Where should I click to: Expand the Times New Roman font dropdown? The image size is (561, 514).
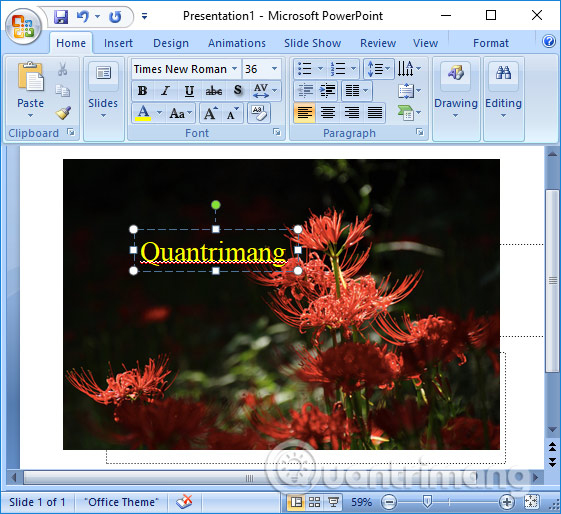[x=235, y=69]
